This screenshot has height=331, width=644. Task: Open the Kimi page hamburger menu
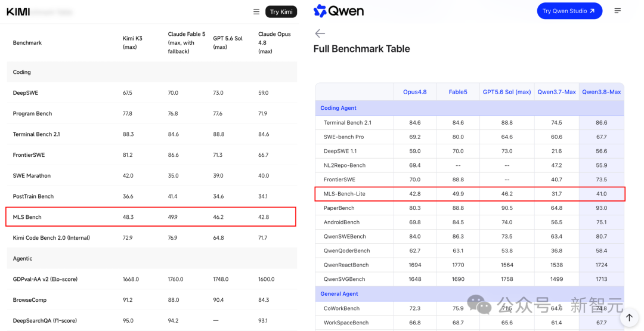[x=256, y=11]
